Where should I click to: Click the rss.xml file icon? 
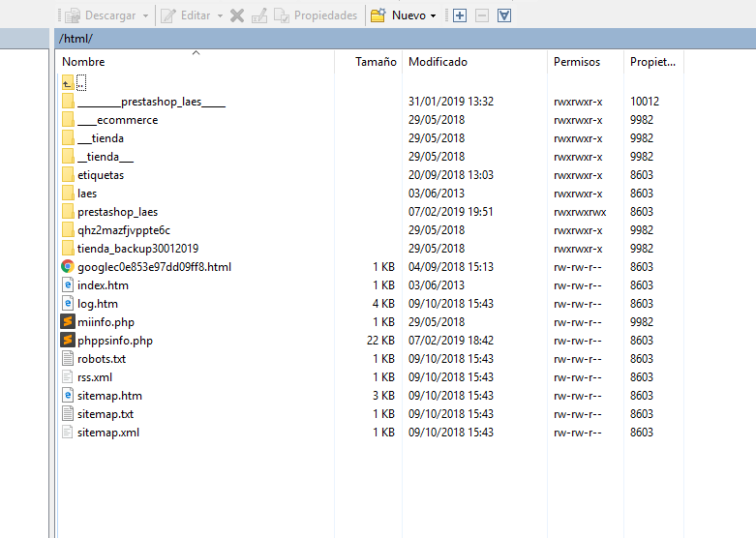[x=68, y=377]
